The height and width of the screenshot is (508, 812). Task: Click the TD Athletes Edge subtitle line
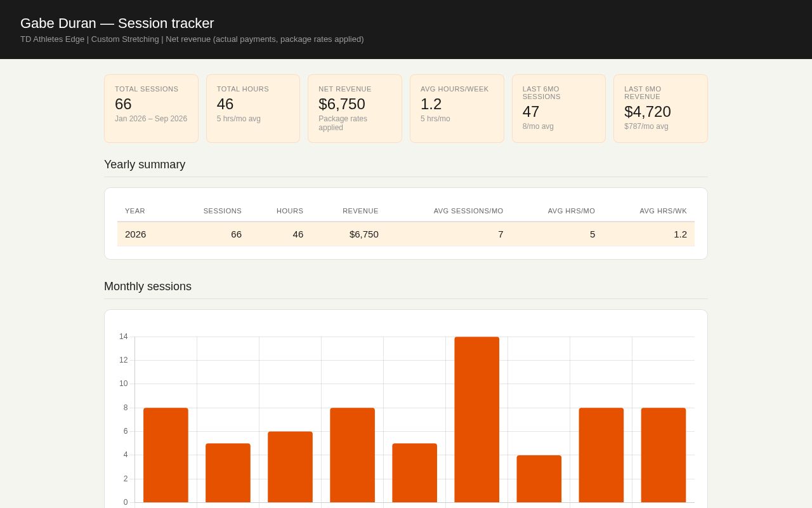click(x=192, y=39)
